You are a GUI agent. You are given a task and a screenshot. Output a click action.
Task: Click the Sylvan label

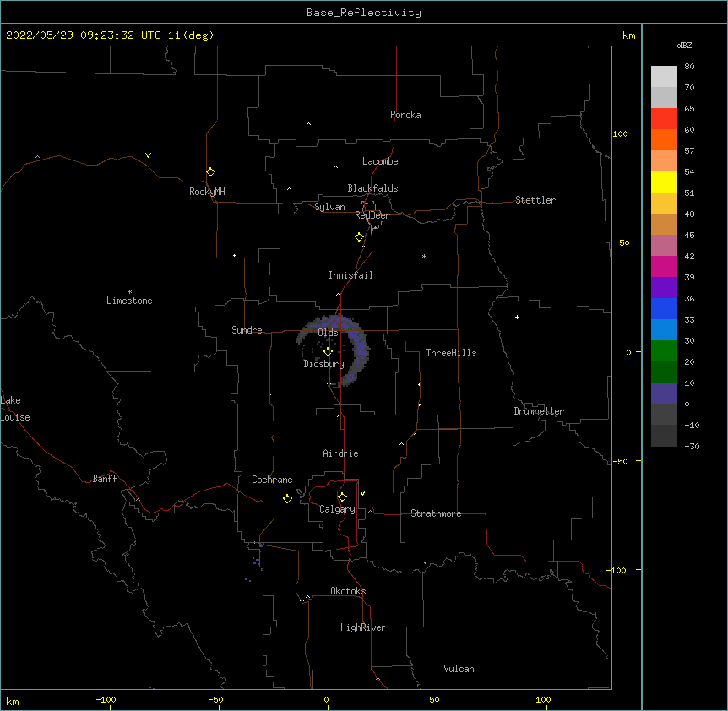[x=329, y=207]
